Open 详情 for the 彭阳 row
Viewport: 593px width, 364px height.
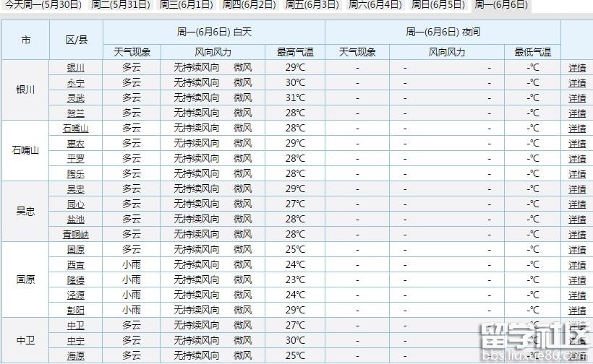click(576, 311)
